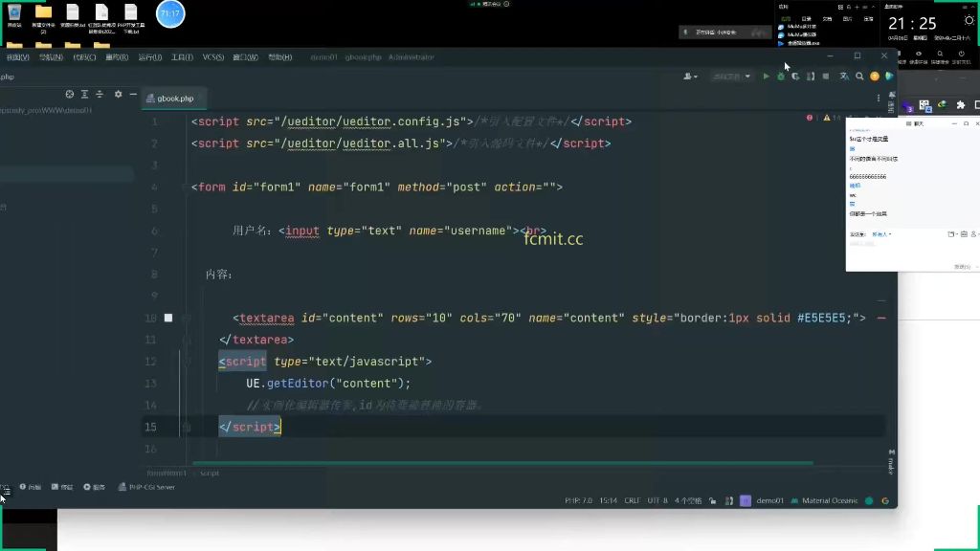Image resolution: width=980 pixels, height=551 pixels.
Task: Click the red error indicator in editor corner
Action: 810,118
